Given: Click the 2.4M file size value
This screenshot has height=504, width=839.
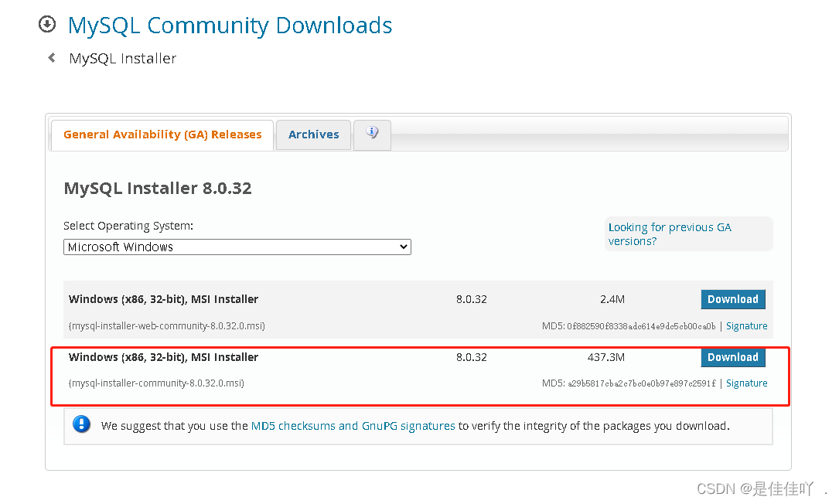Looking at the screenshot, I should 612,299.
